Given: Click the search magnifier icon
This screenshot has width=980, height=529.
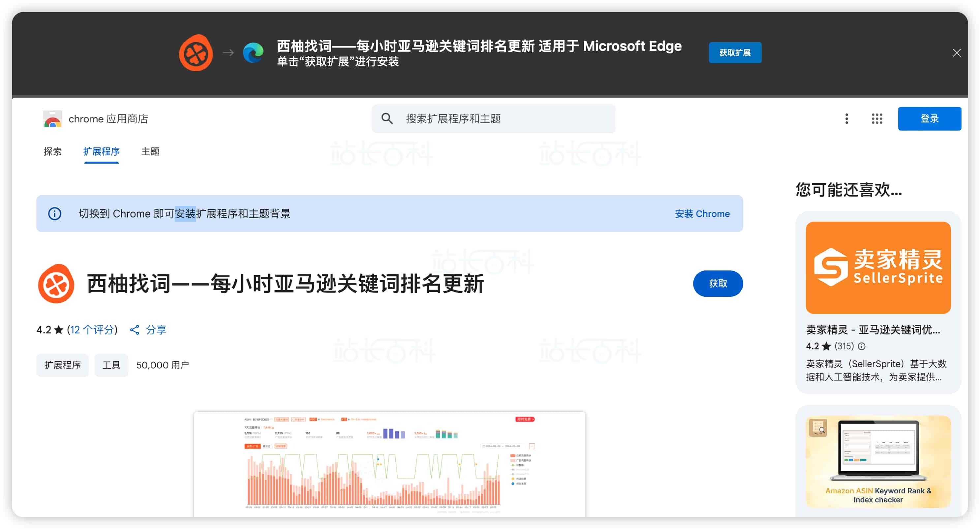Looking at the screenshot, I should pyautogui.click(x=387, y=119).
